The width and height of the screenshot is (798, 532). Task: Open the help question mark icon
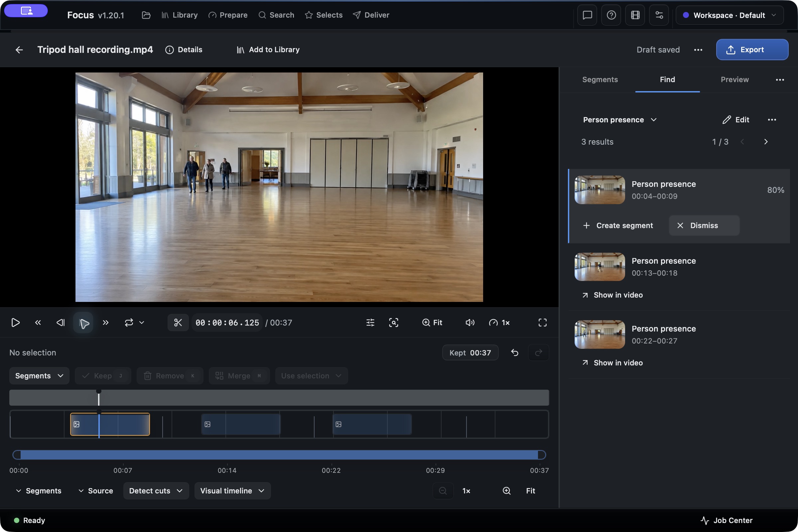pos(611,15)
